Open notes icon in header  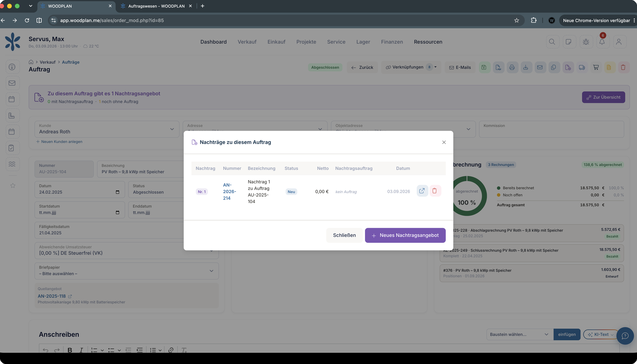click(x=569, y=42)
